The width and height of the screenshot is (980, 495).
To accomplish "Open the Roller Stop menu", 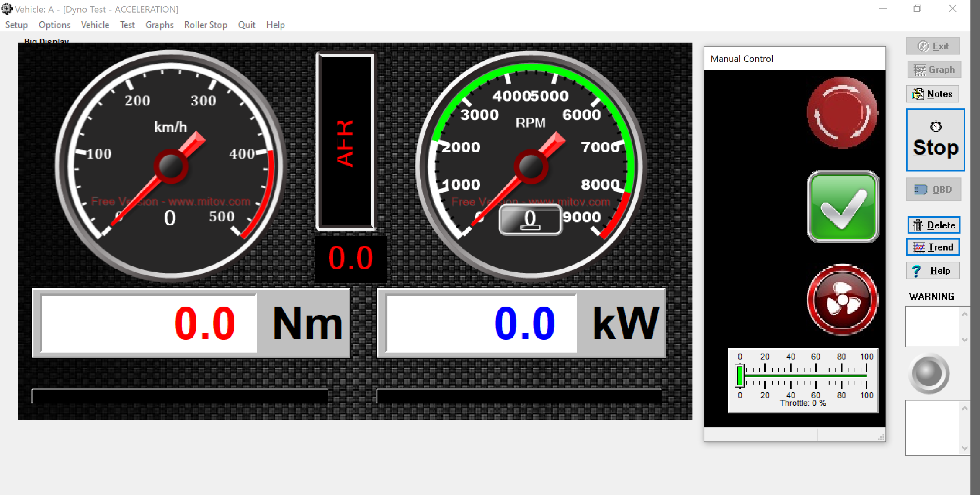I will (x=206, y=25).
